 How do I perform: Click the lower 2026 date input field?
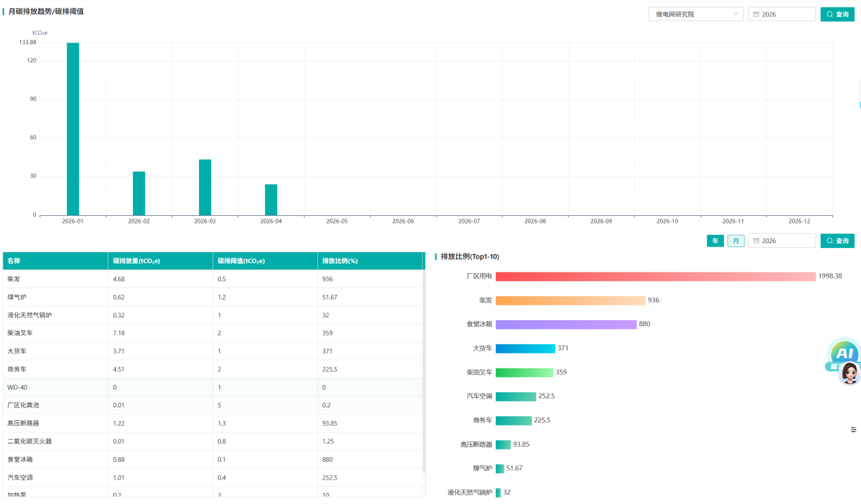tap(781, 241)
